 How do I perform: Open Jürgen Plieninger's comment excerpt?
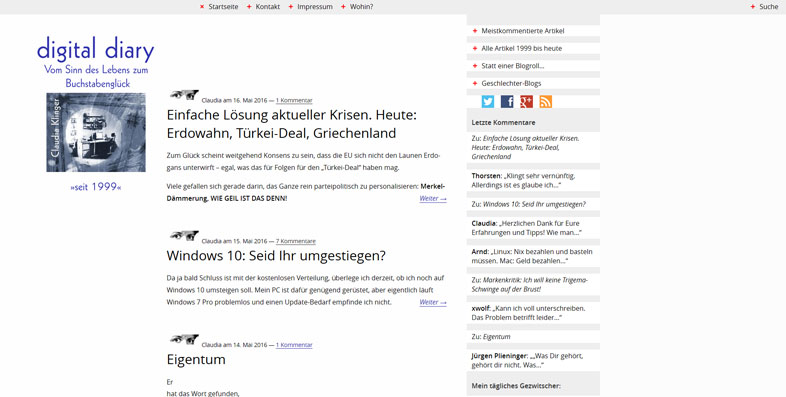[527, 360]
